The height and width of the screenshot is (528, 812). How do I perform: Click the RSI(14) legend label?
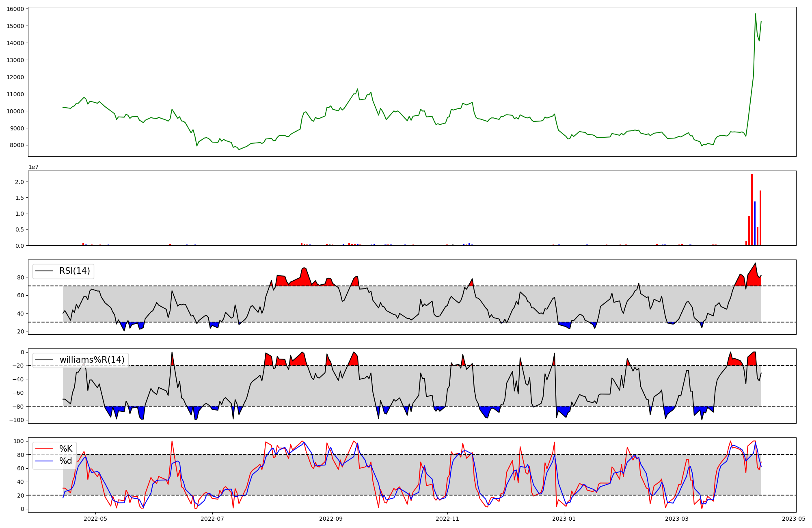[x=74, y=271]
